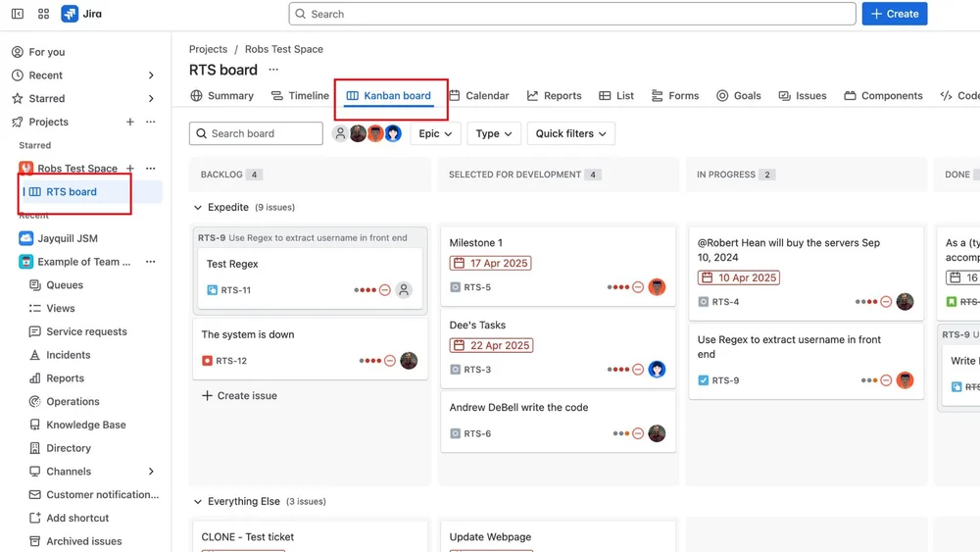Expand the Starred section chevron
The width and height of the screenshot is (980, 552).
coord(151,99)
